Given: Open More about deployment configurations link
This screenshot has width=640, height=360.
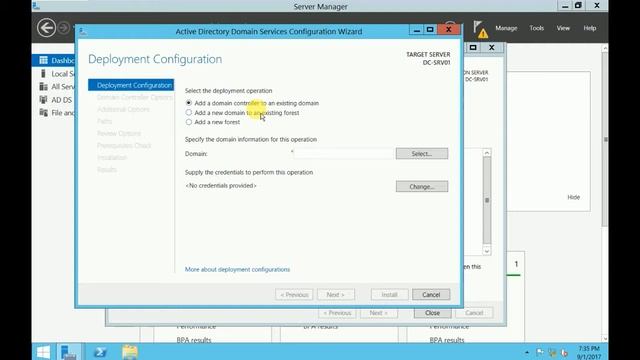Looking at the screenshot, I should (237, 269).
